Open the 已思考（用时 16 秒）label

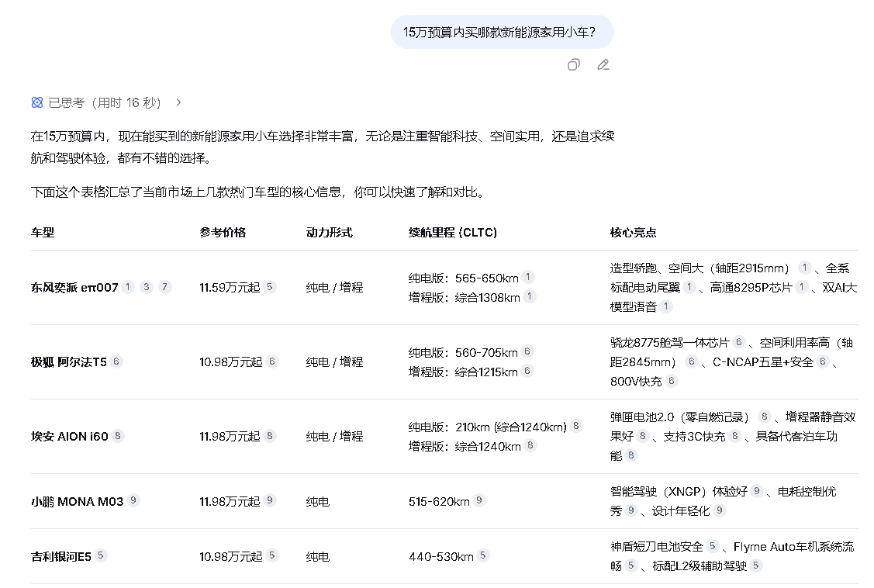click(104, 102)
